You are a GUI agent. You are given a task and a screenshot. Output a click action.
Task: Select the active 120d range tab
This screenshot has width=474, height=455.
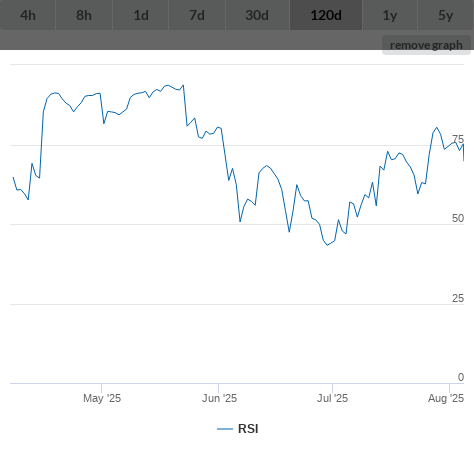pos(326,15)
